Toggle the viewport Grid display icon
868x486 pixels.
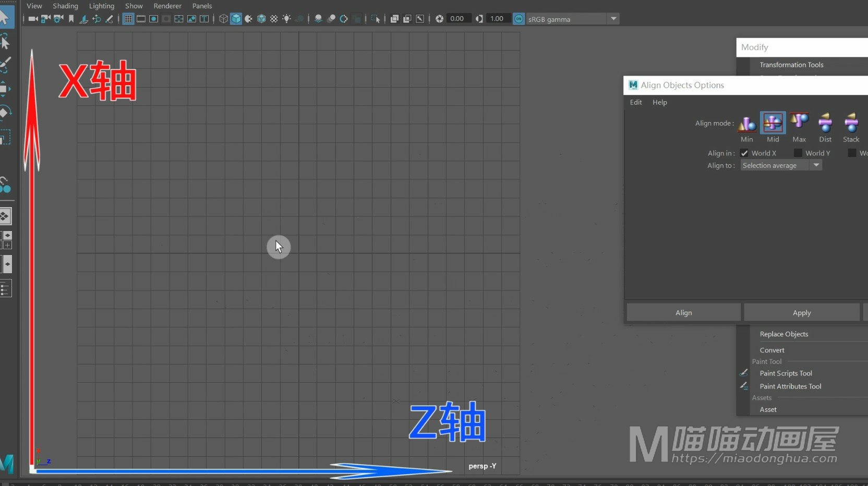coord(128,19)
